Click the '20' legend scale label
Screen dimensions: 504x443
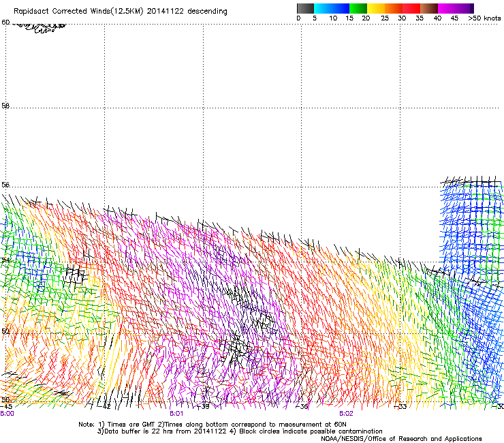[x=366, y=18]
